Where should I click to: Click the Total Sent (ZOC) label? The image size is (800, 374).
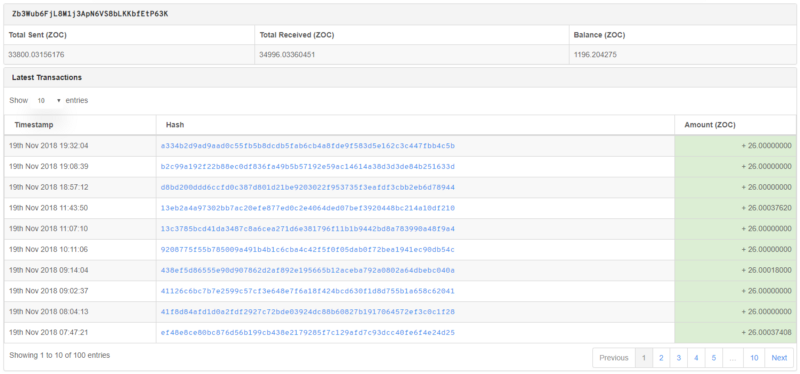(x=38, y=35)
